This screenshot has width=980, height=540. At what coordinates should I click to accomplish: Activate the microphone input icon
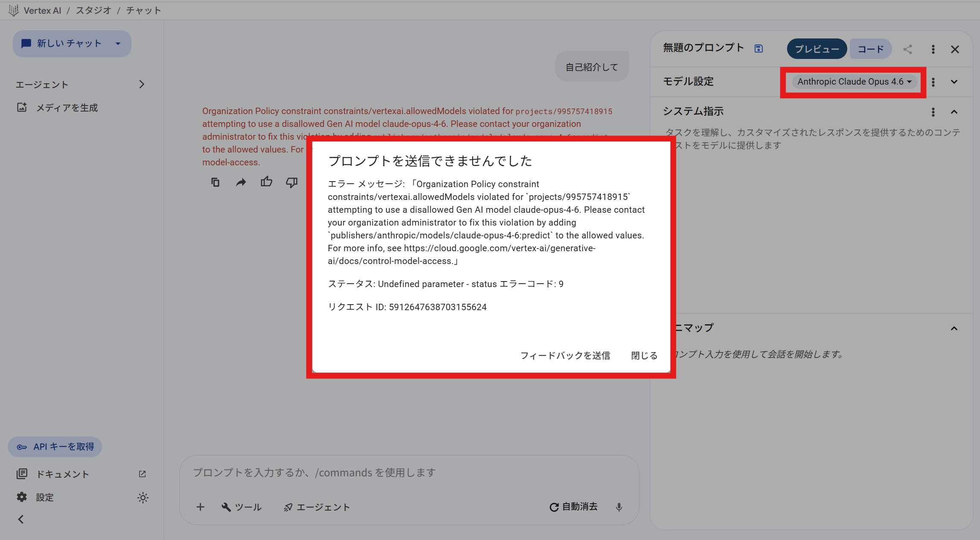[618, 507]
